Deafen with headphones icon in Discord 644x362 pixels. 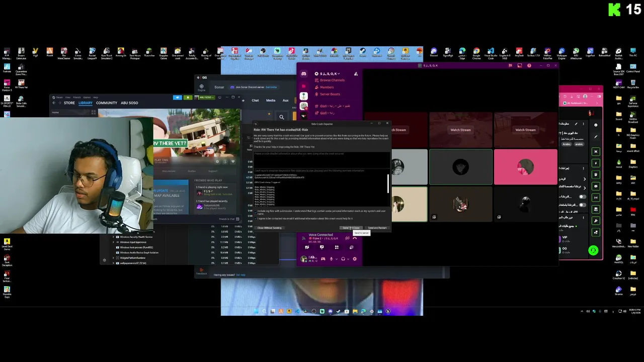tap(343, 259)
